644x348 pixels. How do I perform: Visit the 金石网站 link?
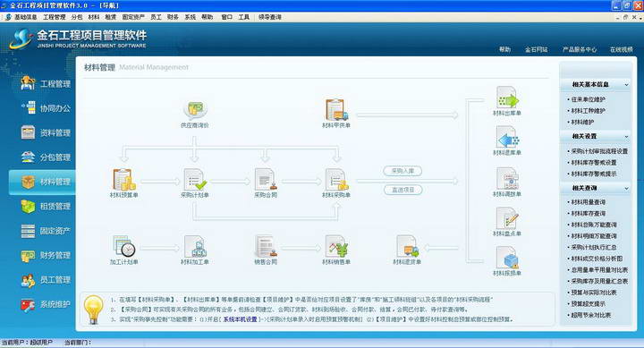(x=536, y=49)
